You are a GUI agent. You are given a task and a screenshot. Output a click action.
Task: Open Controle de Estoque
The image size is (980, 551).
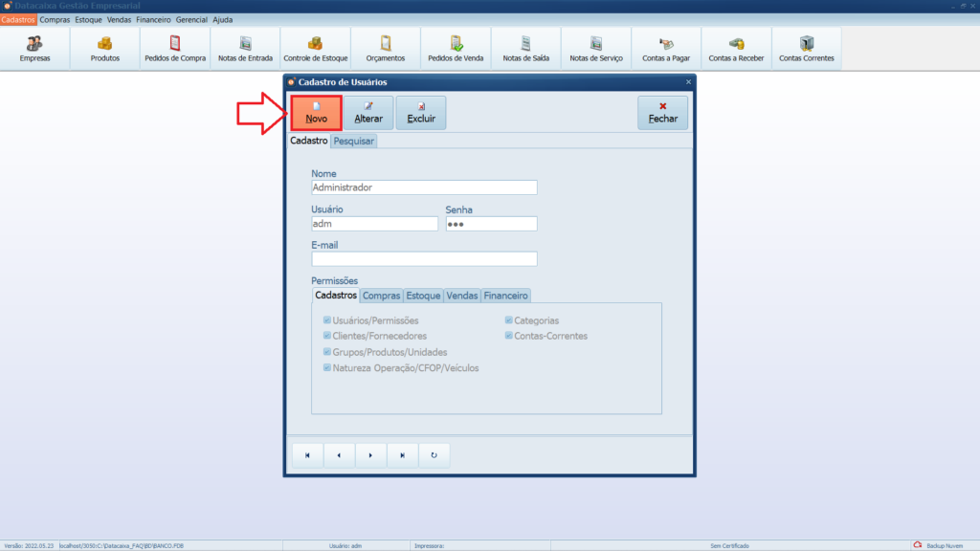point(315,49)
